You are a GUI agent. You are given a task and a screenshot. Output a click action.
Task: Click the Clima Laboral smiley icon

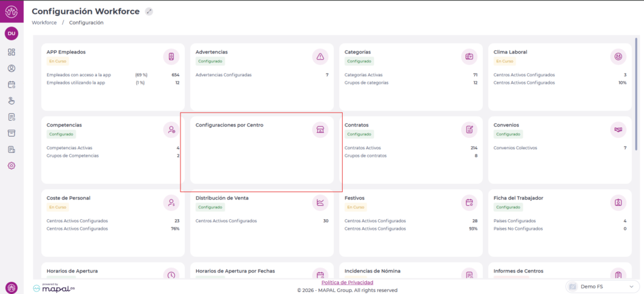click(x=618, y=57)
